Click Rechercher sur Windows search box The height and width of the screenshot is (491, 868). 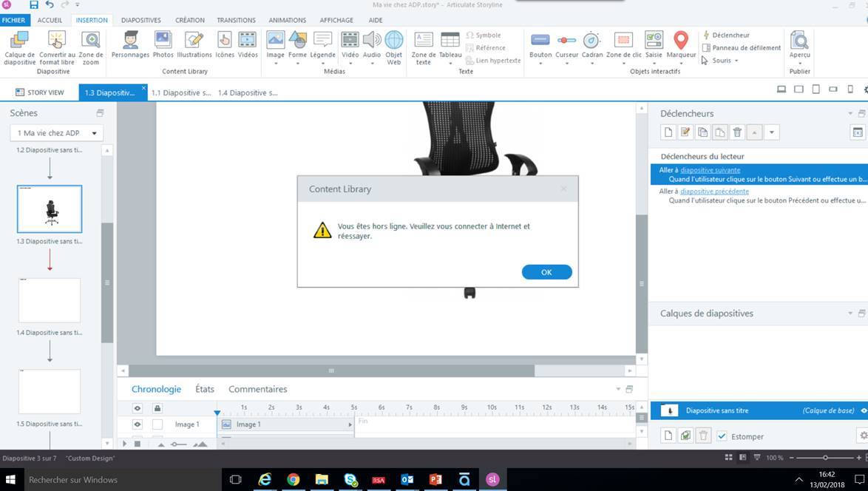(121, 479)
